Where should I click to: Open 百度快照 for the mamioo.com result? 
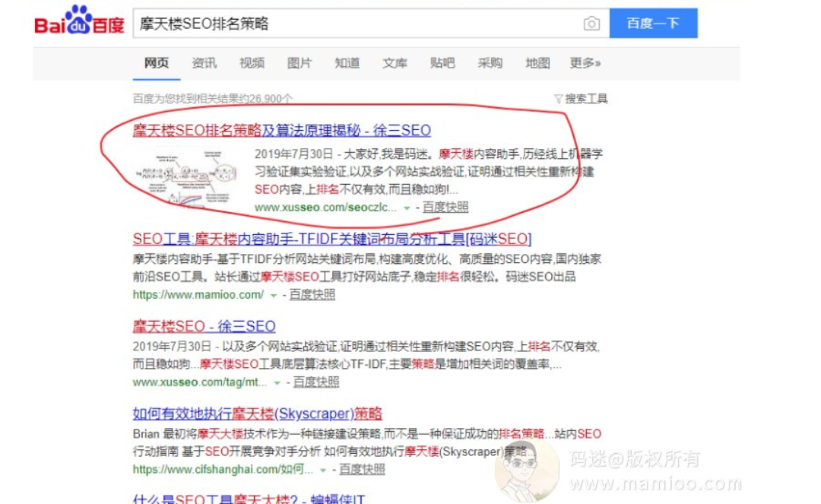point(312,295)
